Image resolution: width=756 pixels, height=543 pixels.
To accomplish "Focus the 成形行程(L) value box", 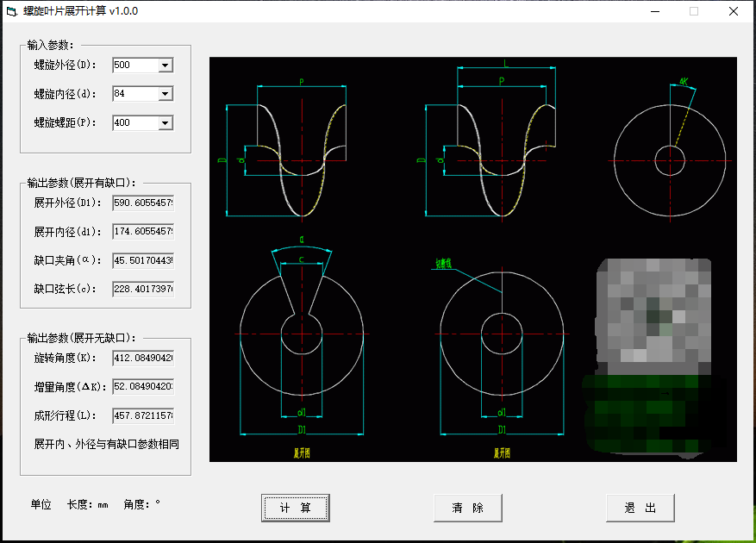I will 143,415.
